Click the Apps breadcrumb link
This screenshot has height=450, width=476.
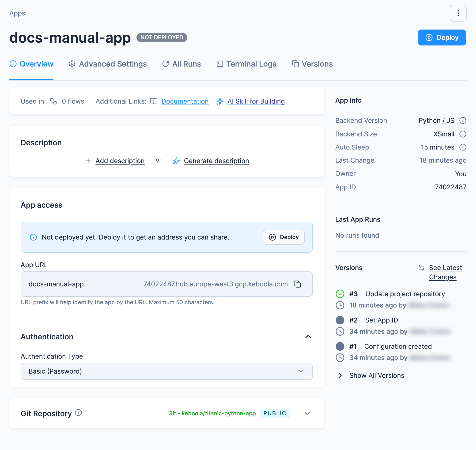point(17,13)
